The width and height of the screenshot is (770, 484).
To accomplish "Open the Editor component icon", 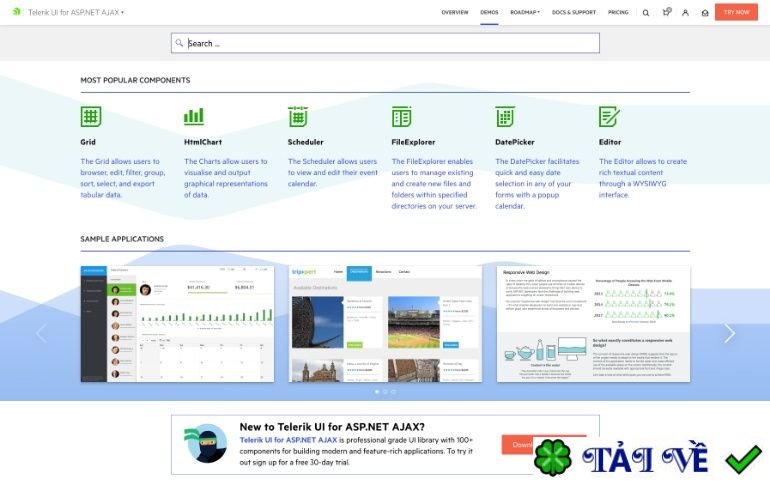I will pyautogui.click(x=609, y=117).
